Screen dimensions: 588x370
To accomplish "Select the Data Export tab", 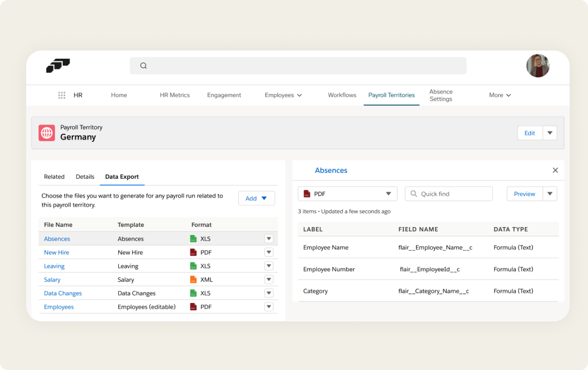I will 122,177.
